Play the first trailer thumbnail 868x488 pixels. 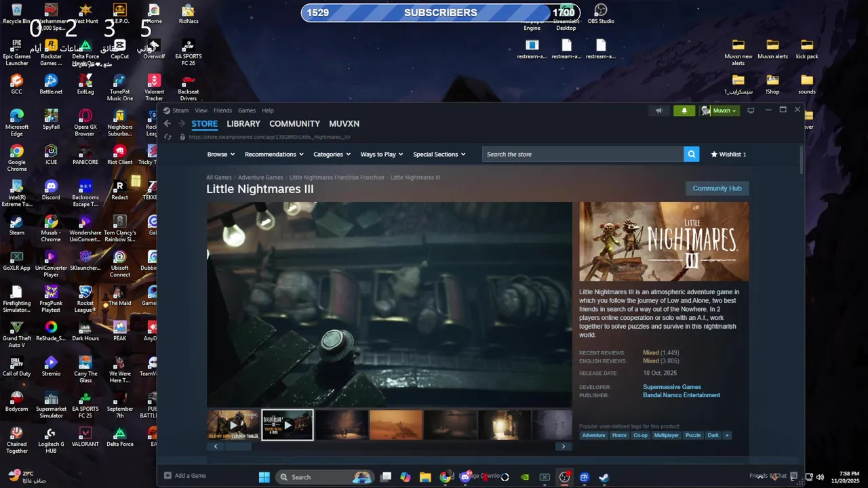(x=233, y=425)
